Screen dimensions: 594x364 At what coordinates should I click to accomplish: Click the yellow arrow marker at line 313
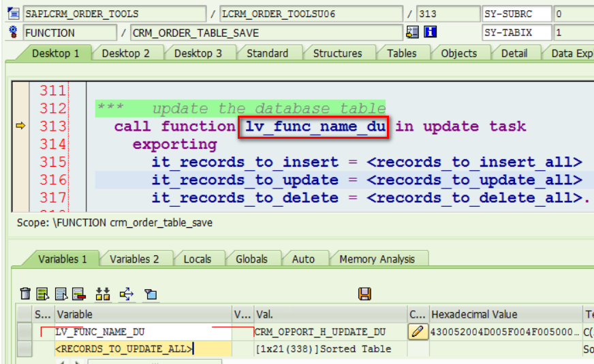point(20,126)
